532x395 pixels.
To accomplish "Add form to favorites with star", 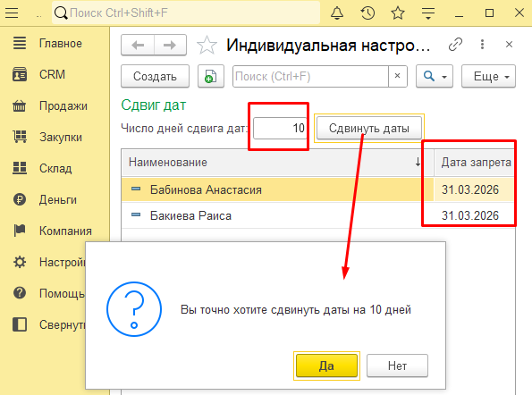I will click(207, 45).
